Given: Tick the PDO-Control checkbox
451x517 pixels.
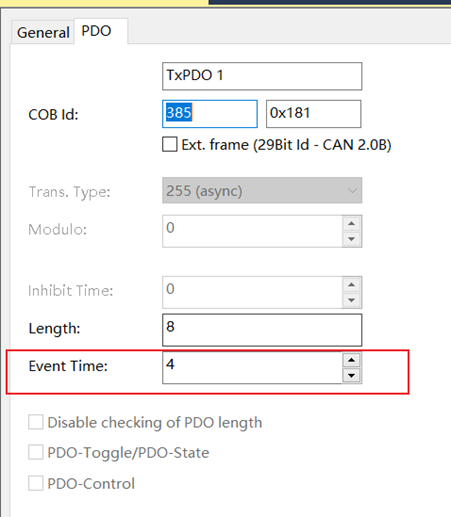Looking at the screenshot, I should (x=36, y=483).
